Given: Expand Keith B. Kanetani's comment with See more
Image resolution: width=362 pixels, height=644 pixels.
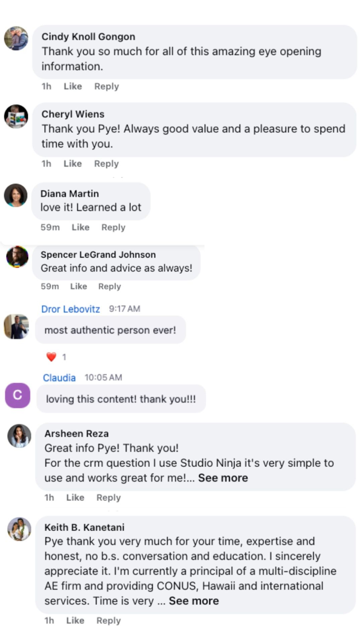Looking at the screenshot, I should pyautogui.click(x=194, y=601).
